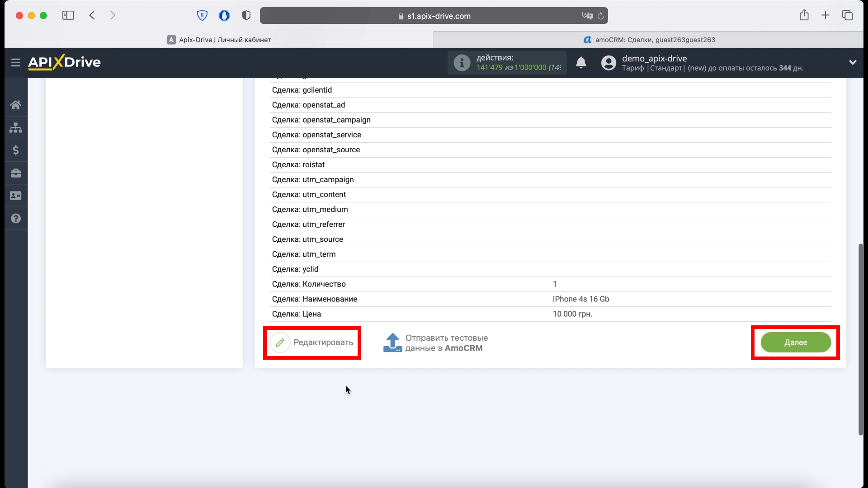Open the Safari share menu

[804, 15]
